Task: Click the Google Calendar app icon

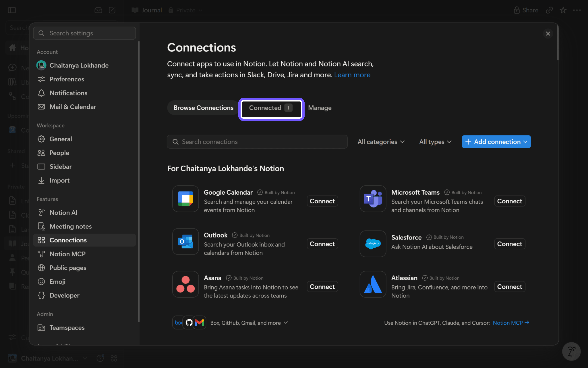Action: tap(185, 199)
